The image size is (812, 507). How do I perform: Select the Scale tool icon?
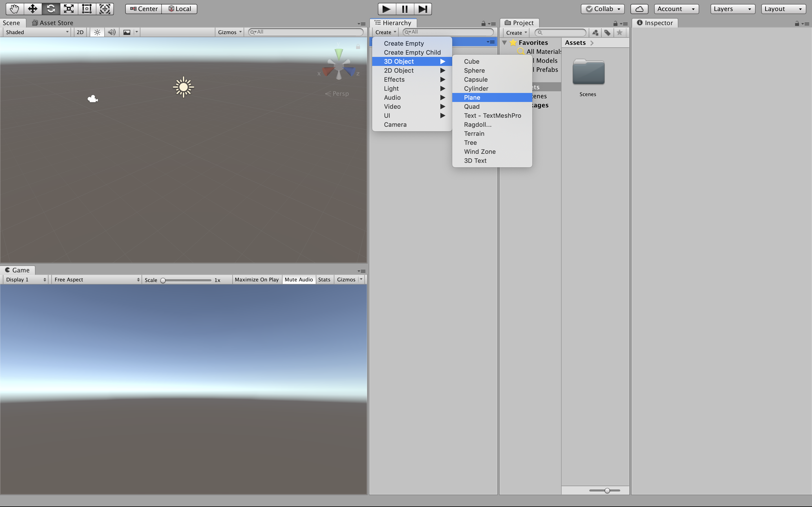pos(69,9)
